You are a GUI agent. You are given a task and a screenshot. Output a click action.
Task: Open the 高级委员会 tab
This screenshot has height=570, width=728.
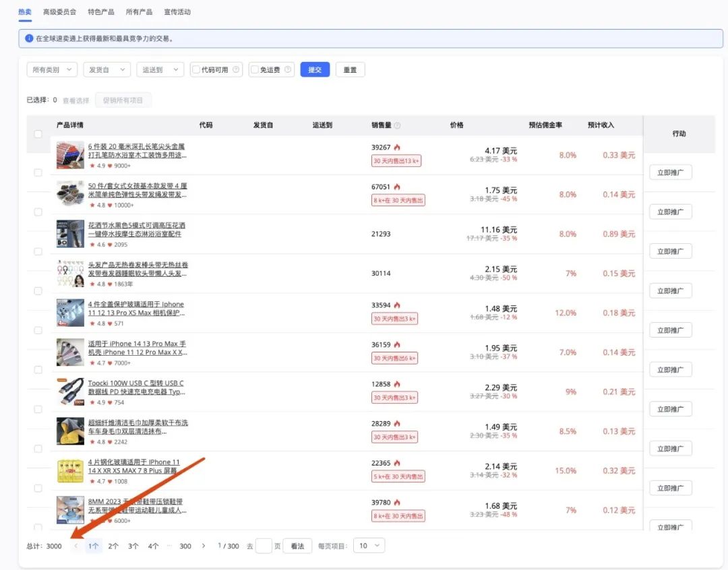(59, 12)
